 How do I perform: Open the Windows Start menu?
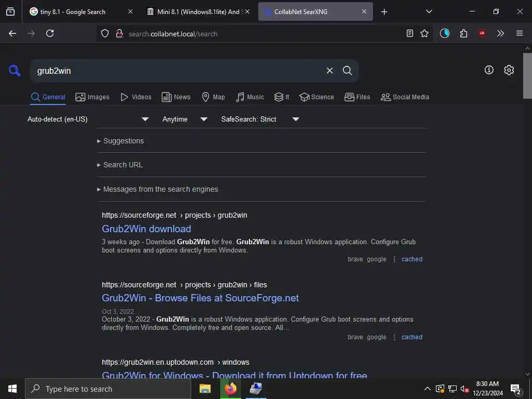pyautogui.click(x=12, y=389)
